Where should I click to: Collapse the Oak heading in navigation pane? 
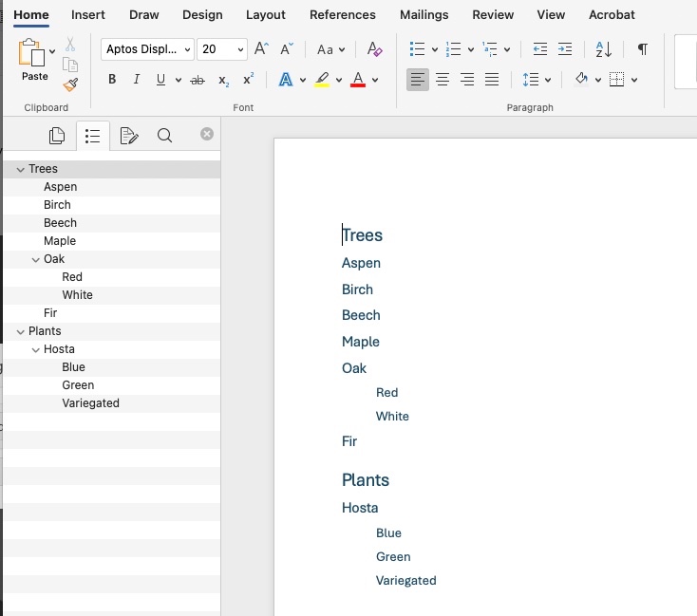coord(36,259)
